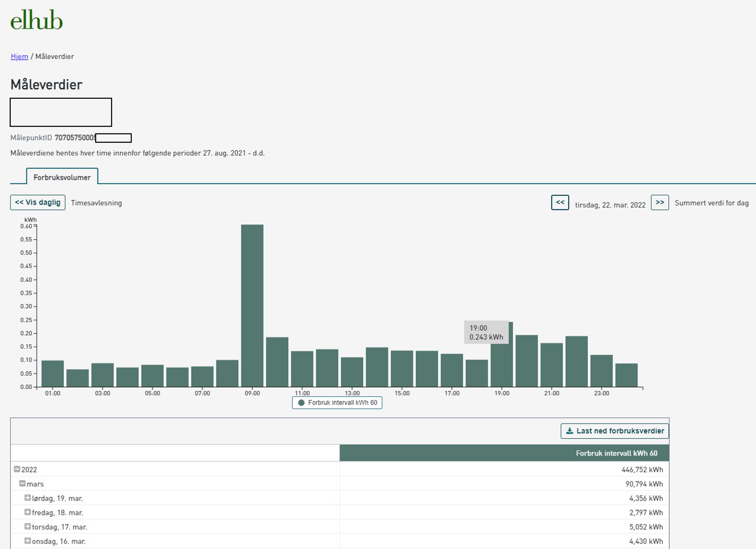This screenshot has height=549, width=756.
Task: Expand fredag, 18. mar. row
Action: click(28, 512)
